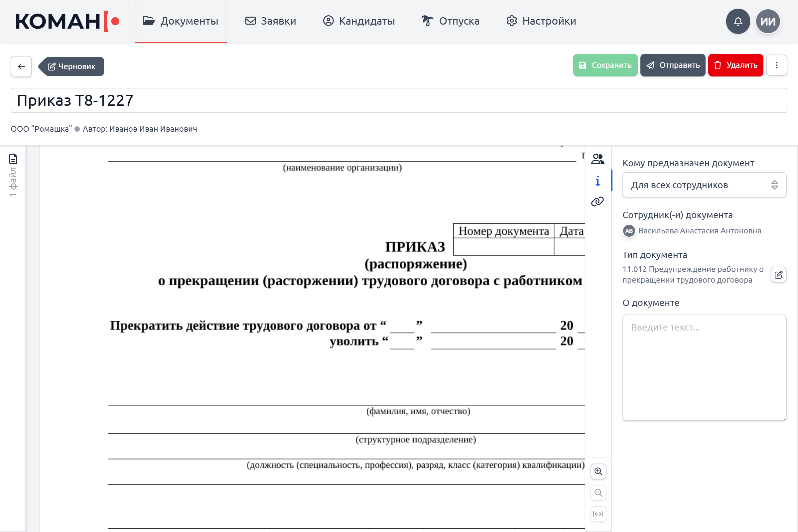The image size is (798, 532).
Task: Click the Отправить button
Action: [673, 65]
